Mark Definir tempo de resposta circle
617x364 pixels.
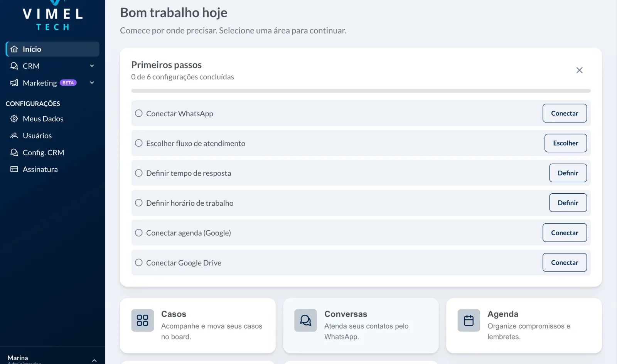point(139,173)
